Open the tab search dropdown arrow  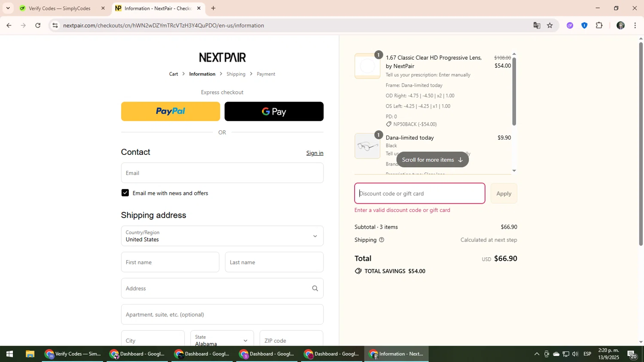8,8
